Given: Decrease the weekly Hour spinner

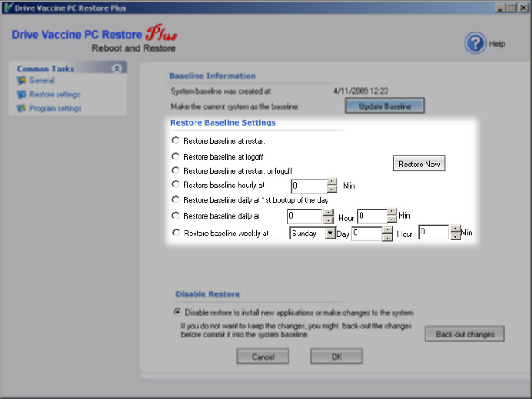Looking at the screenshot, I should 387,238.
